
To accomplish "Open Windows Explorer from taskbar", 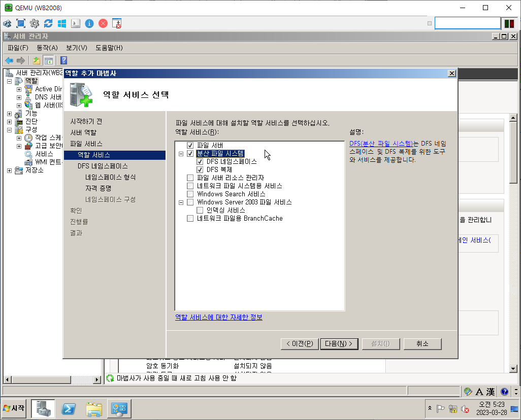I will [x=94, y=409].
